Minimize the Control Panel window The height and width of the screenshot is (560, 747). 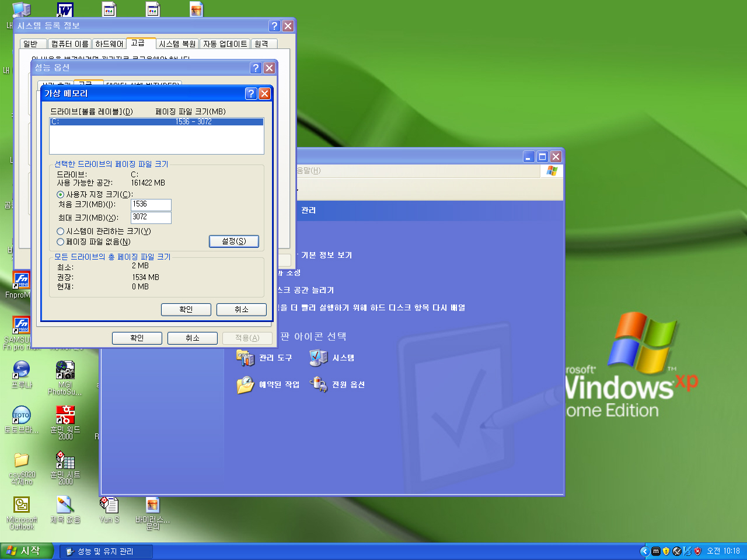point(529,156)
